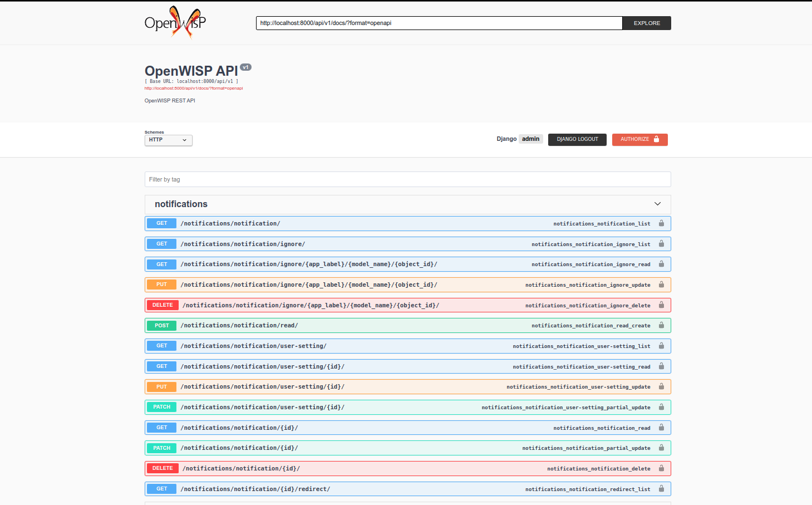Expand POST /notifications/notification/read/ endpoint
812x505 pixels.
pos(408,325)
